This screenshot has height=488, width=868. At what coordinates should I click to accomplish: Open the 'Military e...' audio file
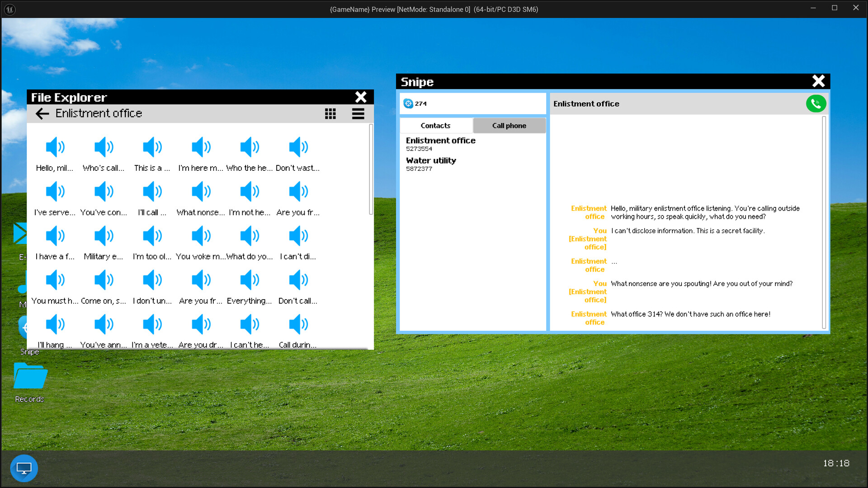104,242
